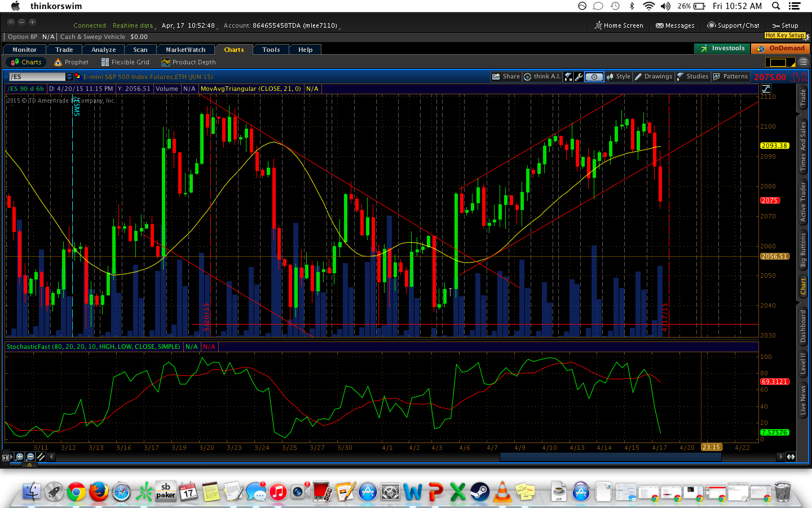
Task: Switch to the Scan tab
Action: click(x=140, y=50)
